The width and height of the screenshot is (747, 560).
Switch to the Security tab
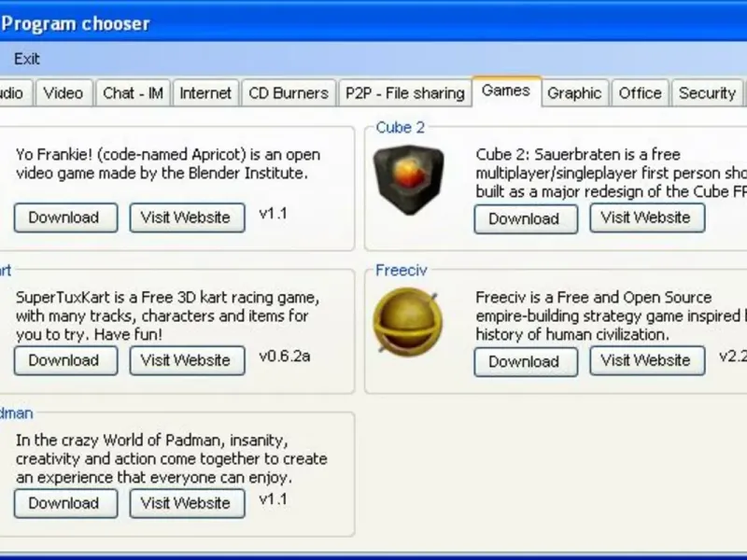[x=708, y=92]
